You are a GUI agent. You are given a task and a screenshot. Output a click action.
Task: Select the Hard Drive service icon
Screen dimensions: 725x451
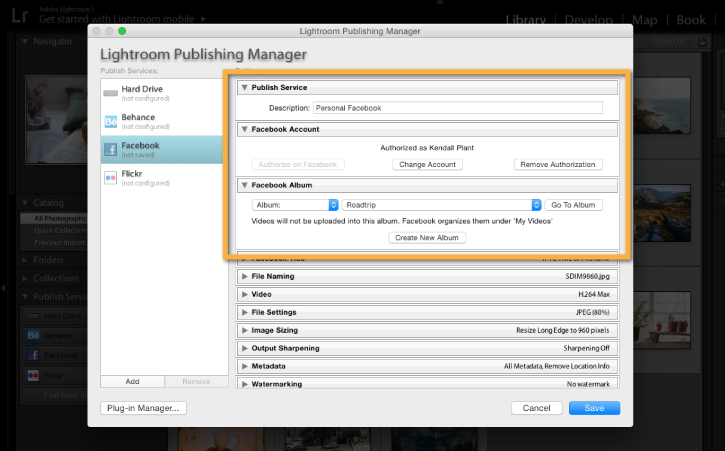coord(111,93)
